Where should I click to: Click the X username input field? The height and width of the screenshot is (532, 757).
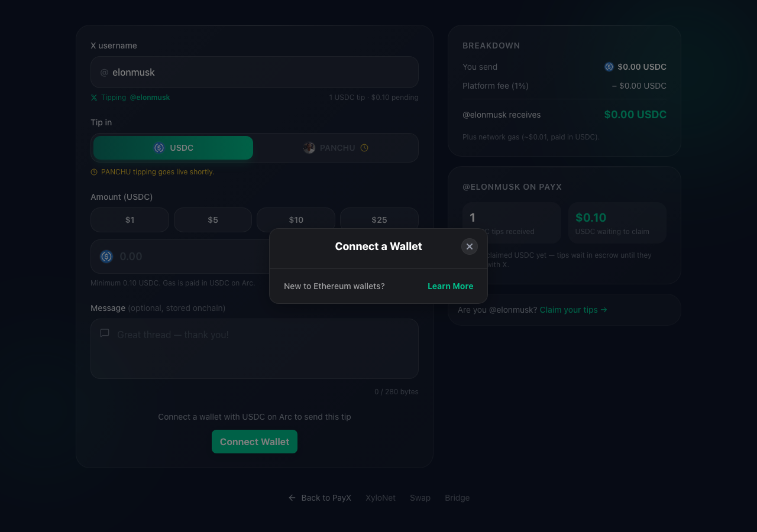point(254,72)
